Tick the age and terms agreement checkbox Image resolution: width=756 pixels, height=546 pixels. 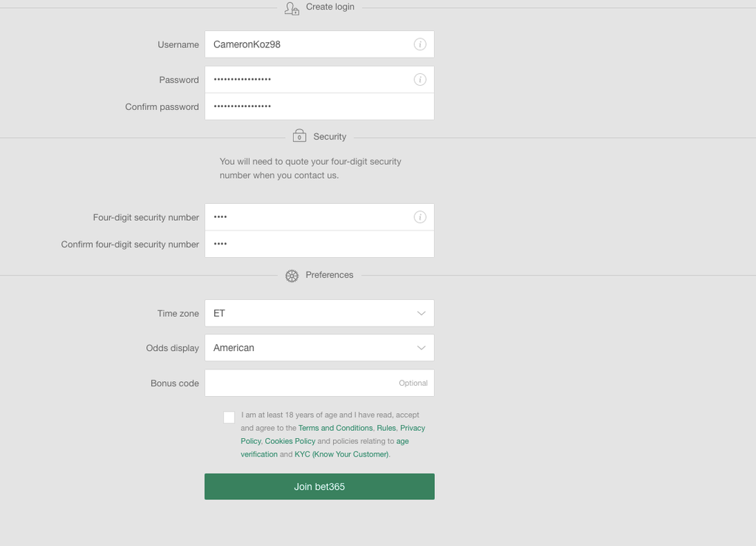(229, 417)
